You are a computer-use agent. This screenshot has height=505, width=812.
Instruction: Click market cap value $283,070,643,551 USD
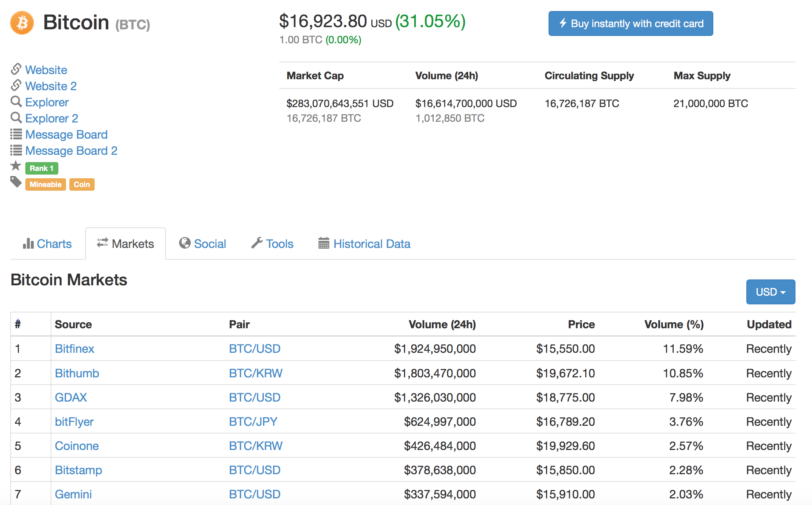(x=340, y=103)
